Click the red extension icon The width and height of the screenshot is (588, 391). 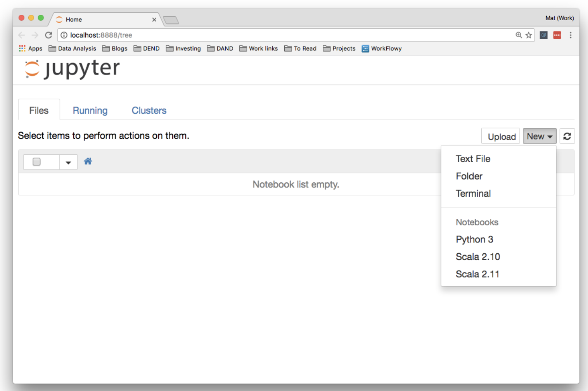[x=557, y=35]
